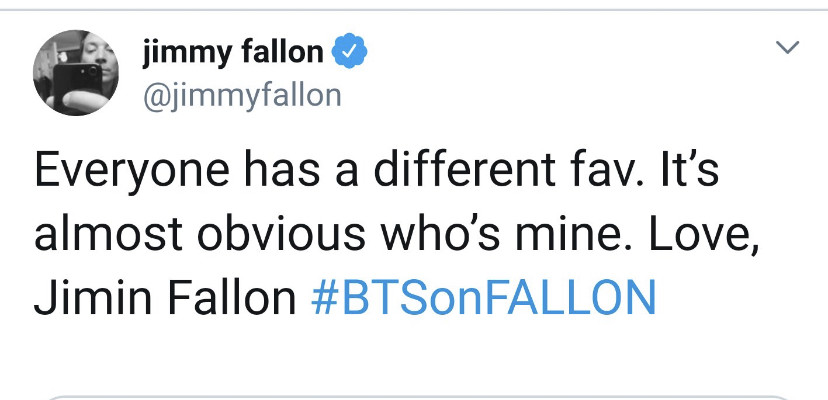The image size is (828, 400).
Task: Click the face in the avatar photo
Action: click(x=98, y=57)
